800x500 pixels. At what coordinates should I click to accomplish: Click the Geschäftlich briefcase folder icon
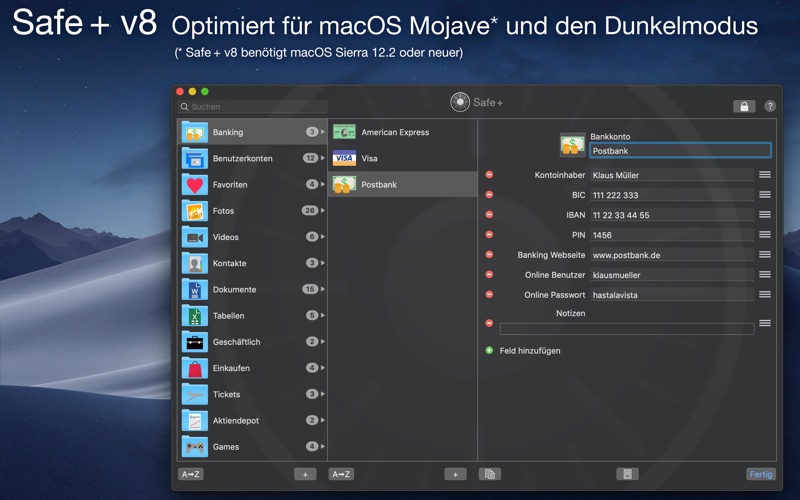(194, 342)
